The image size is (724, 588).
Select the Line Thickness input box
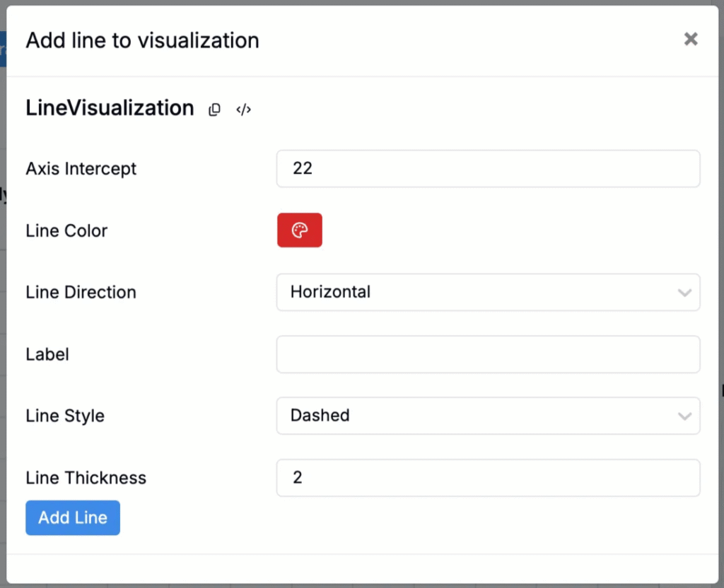(488, 478)
